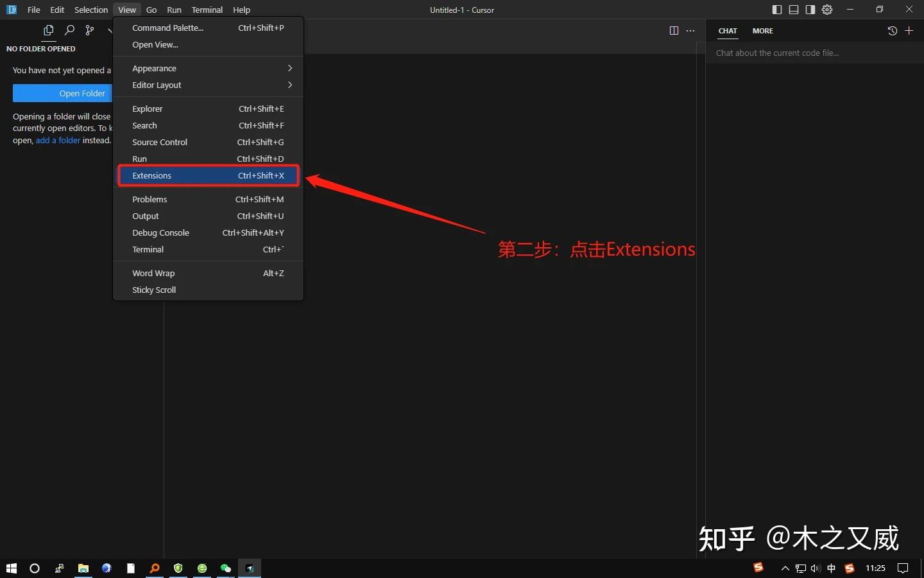Image resolution: width=924 pixels, height=578 pixels.
Task: Toggle the secondary side panel icon
Action: 810,10
